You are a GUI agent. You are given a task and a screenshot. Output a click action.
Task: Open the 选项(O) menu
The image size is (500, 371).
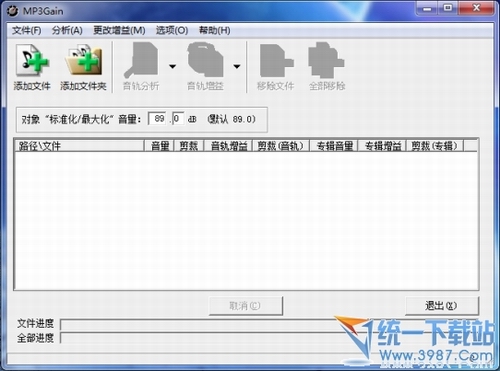point(172,30)
